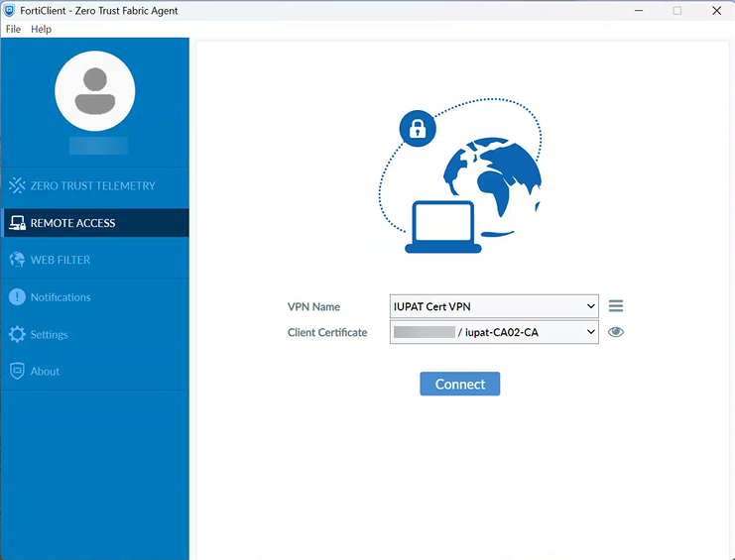Open the Notifications sidebar label
735x560 pixels.
point(61,297)
